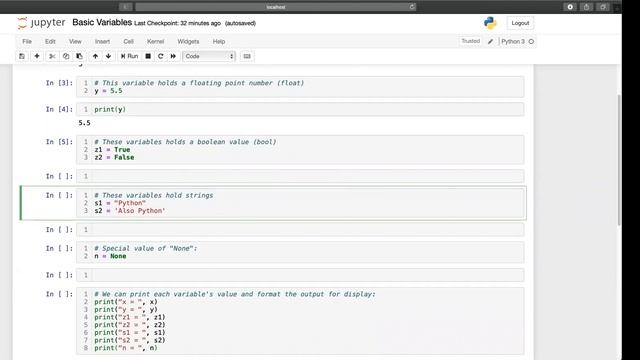Open the Kernel menu
The width and height of the screenshot is (640, 360).
click(156, 42)
